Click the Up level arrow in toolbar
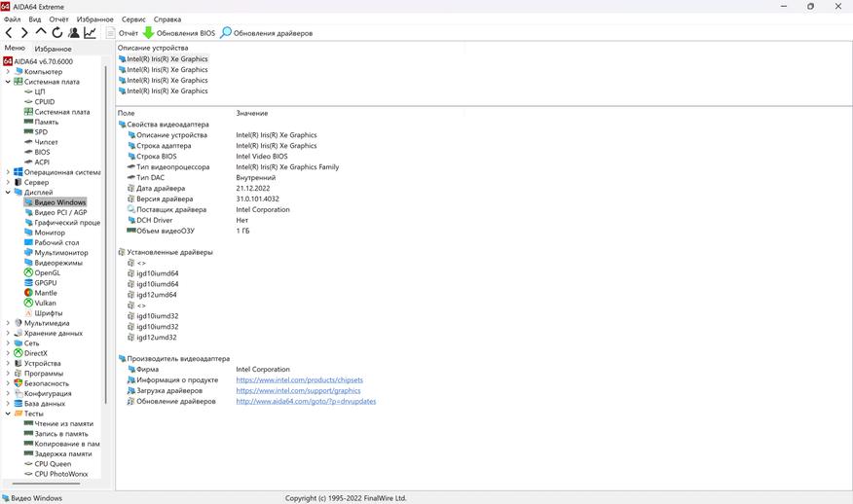This screenshot has width=853, height=504. click(x=41, y=32)
